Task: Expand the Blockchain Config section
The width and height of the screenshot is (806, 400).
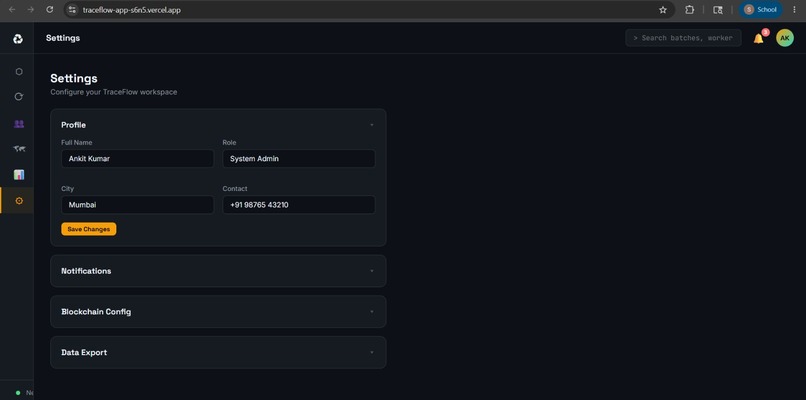Action: pos(218,312)
